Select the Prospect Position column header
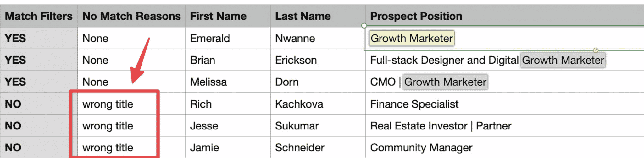 pyautogui.click(x=505, y=16)
